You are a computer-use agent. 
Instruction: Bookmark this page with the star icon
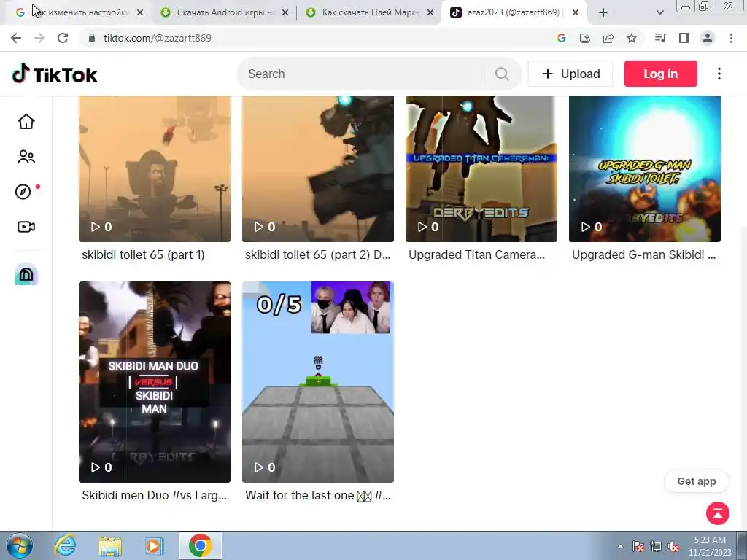coord(632,38)
